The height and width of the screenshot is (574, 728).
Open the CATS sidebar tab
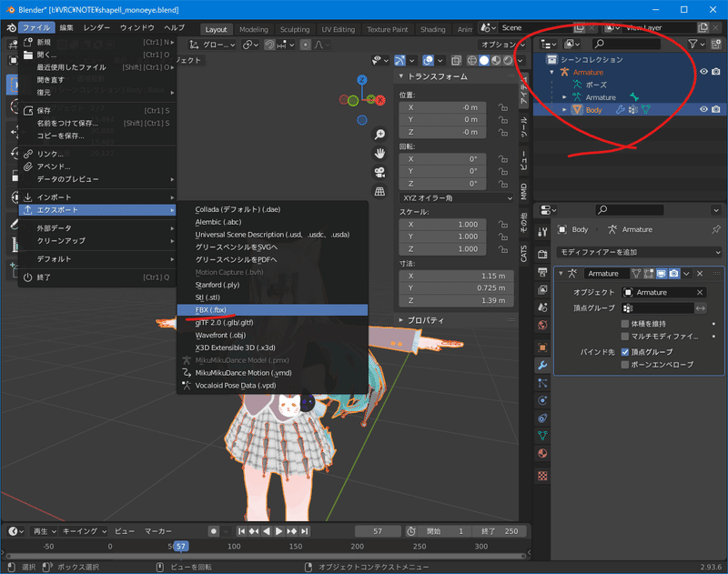[524, 254]
